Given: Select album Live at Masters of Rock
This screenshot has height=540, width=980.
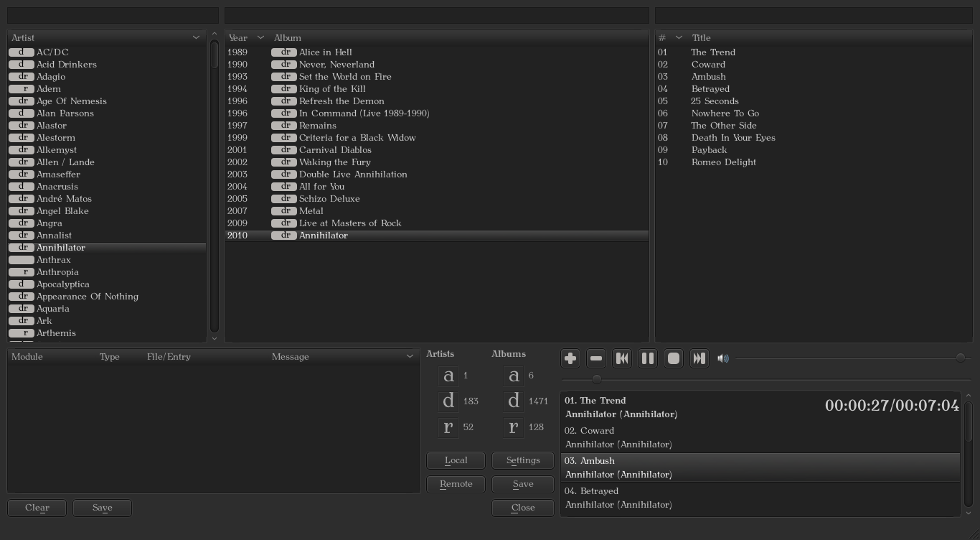Looking at the screenshot, I should [437, 223].
